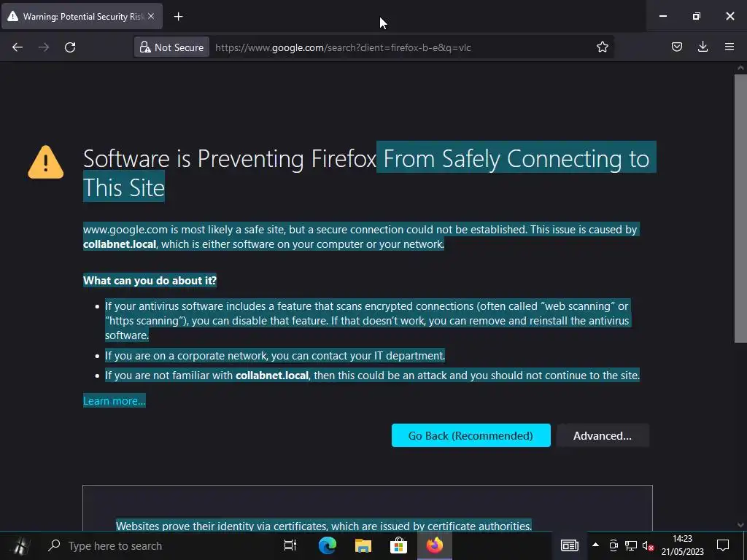The width and height of the screenshot is (747, 560).
Task: Open a new tab with plus button
Action: 178,17
